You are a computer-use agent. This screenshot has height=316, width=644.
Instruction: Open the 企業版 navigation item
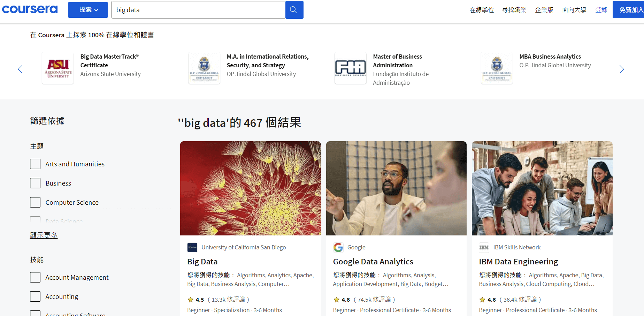coord(544,10)
